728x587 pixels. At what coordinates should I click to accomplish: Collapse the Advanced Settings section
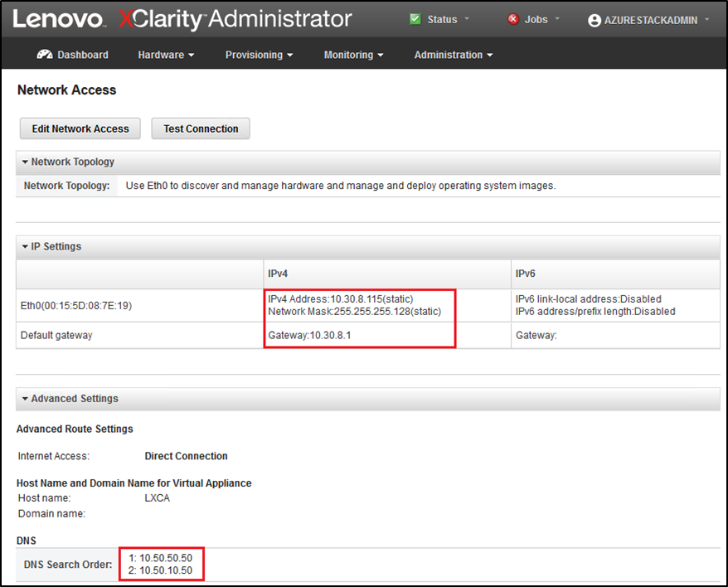25,399
